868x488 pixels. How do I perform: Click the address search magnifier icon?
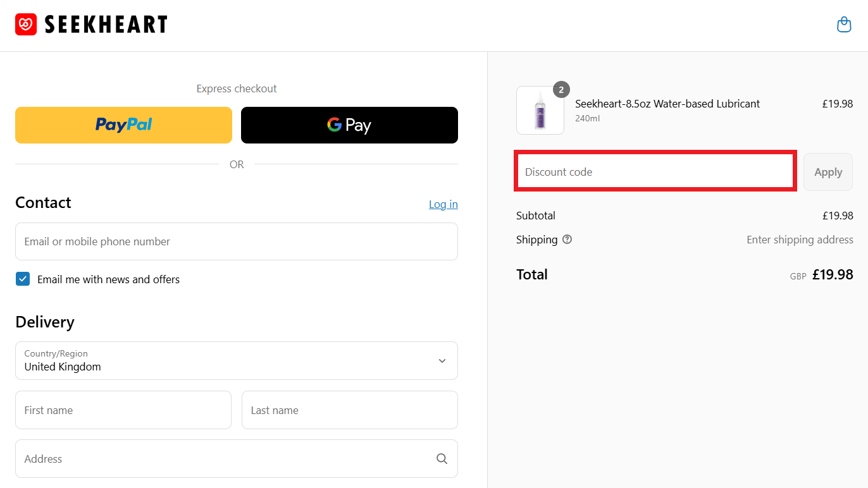point(442,459)
